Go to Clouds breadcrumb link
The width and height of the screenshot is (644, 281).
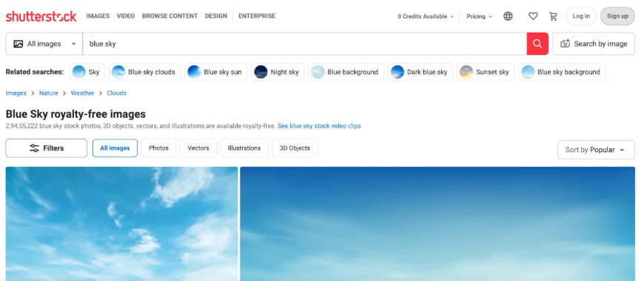tap(117, 93)
